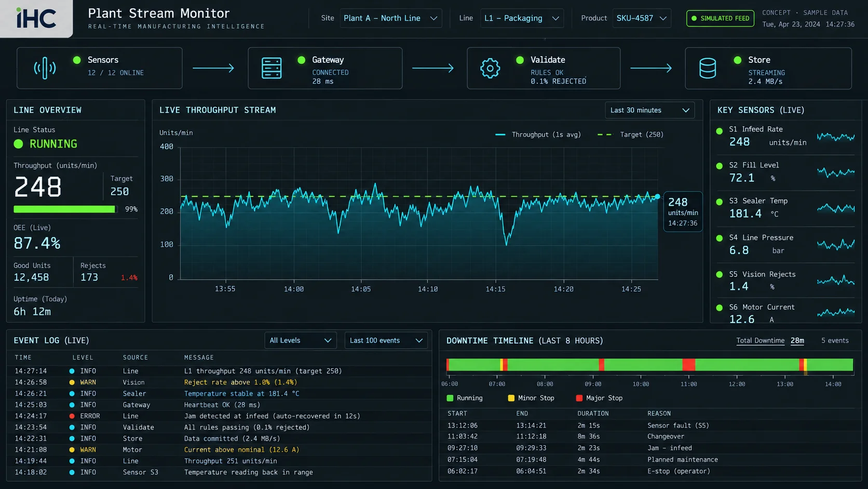This screenshot has height=489, width=868.
Task: Click the Validate green status dot
Action: (x=520, y=60)
